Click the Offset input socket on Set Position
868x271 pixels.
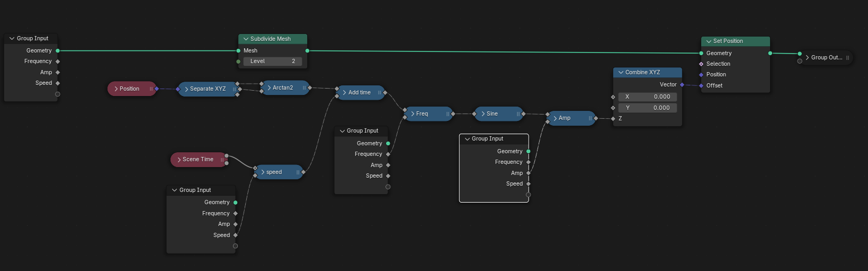point(701,86)
